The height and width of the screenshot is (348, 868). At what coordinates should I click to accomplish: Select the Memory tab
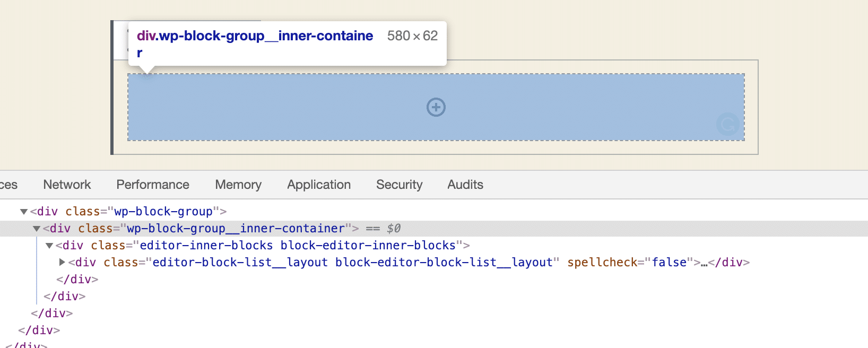[238, 185]
